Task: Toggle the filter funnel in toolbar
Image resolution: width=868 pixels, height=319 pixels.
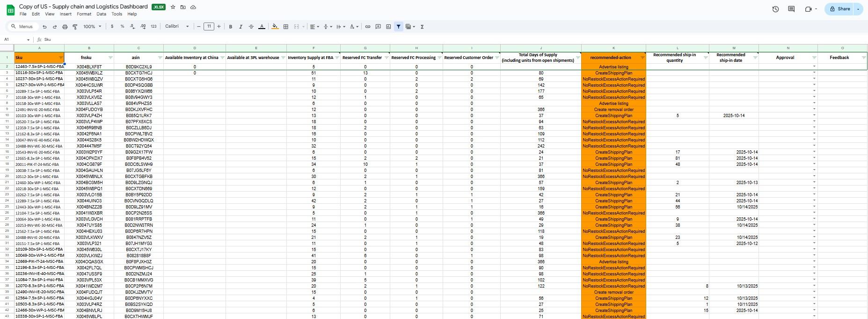Action: pyautogui.click(x=398, y=27)
